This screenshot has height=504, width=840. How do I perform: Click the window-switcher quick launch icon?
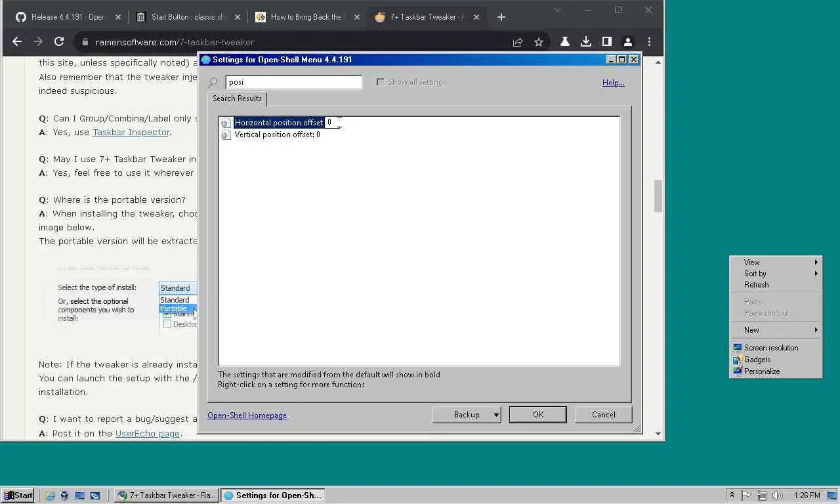click(x=94, y=495)
